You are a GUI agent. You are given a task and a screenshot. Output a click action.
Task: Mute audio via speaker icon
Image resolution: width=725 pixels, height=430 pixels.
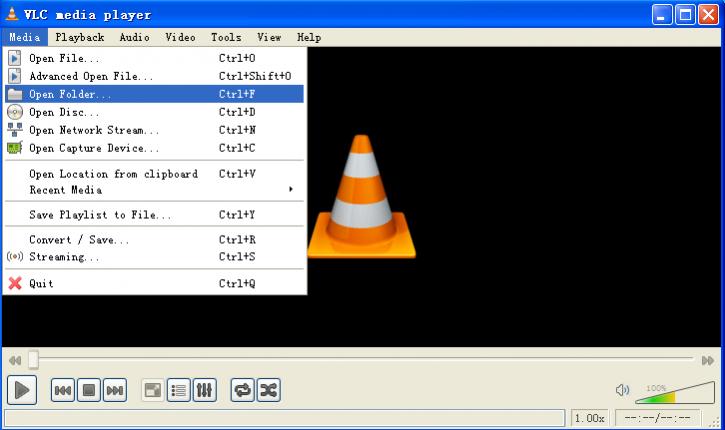click(622, 390)
